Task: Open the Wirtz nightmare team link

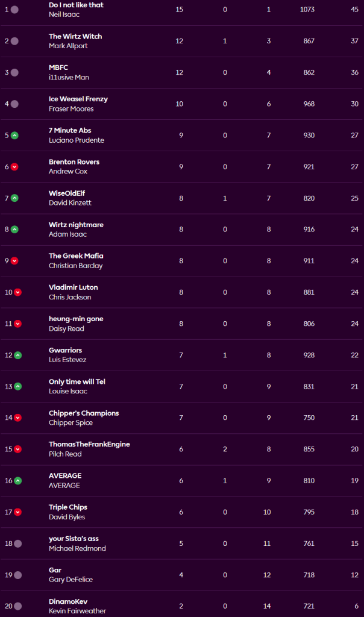Action: (76, 225)
